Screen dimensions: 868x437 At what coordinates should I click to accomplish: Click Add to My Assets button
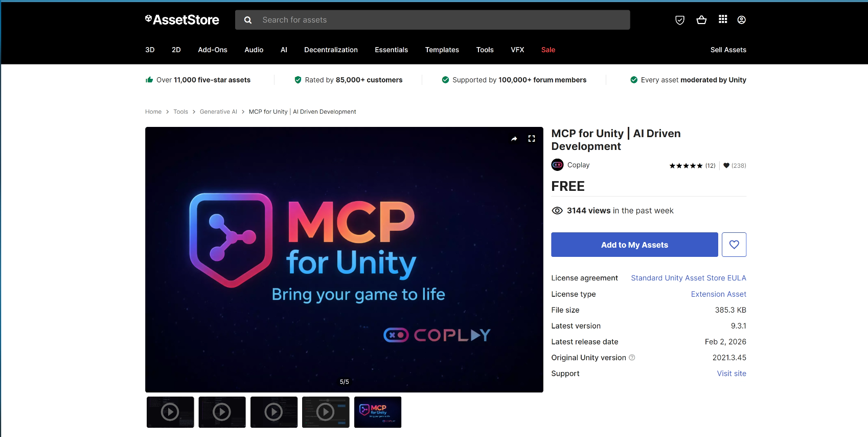(634, 245)
